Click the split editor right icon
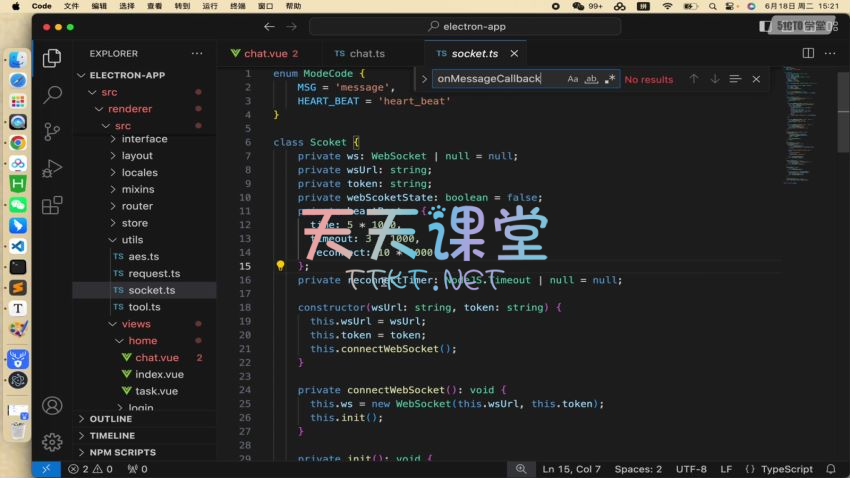 (808, 53)
